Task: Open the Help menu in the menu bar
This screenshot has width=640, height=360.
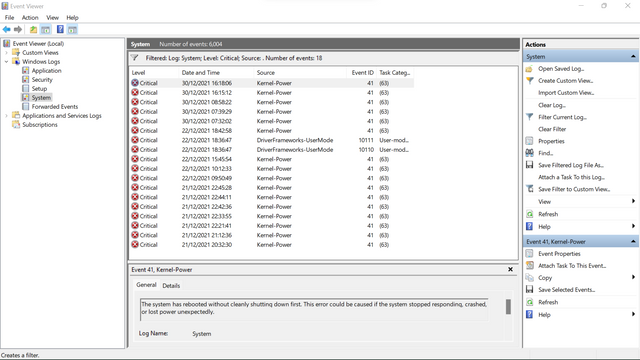Action: 72,18
